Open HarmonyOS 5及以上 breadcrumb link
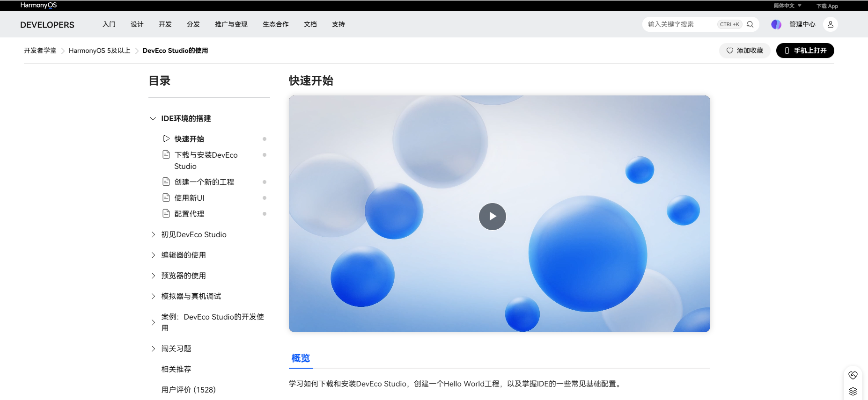The image size is (868, 400). 100,51
